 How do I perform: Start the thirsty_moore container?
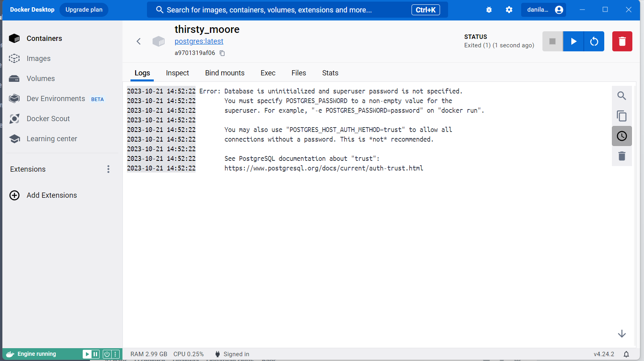[573, 41]
